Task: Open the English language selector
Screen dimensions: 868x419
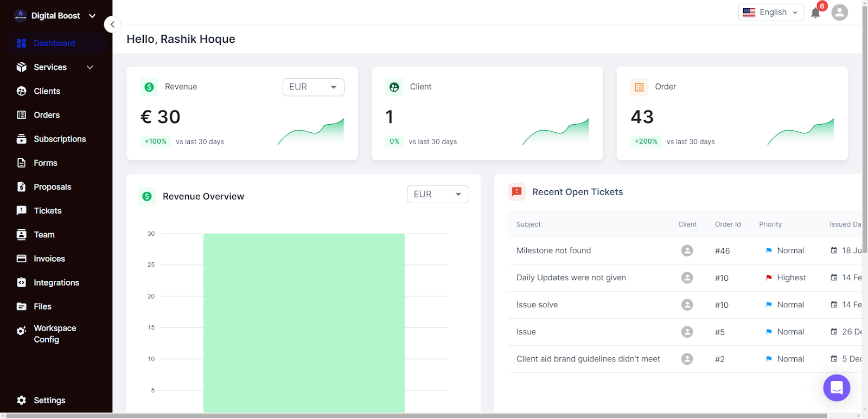Action: pos(771,12)
